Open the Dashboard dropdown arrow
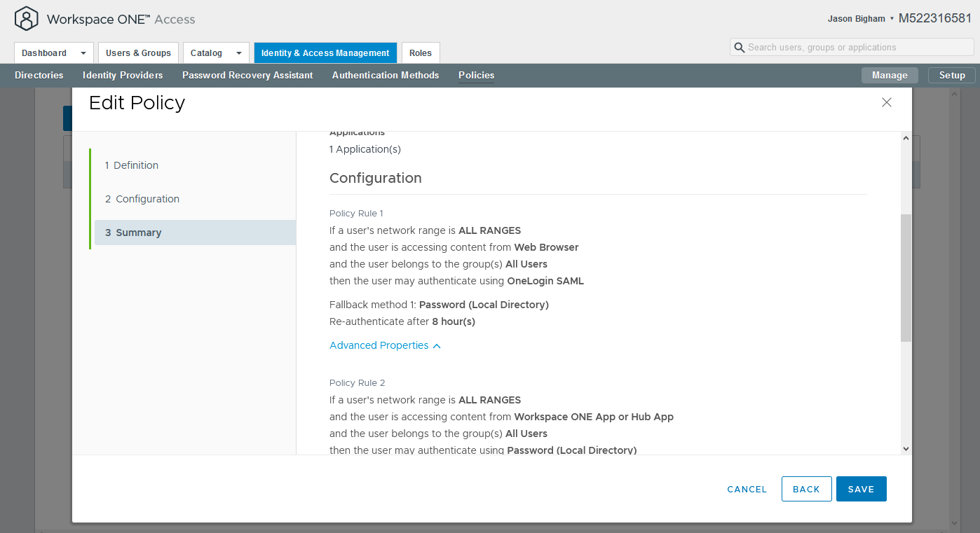The width and height of the screenshot is (980, 533). [x=83, y=53]
